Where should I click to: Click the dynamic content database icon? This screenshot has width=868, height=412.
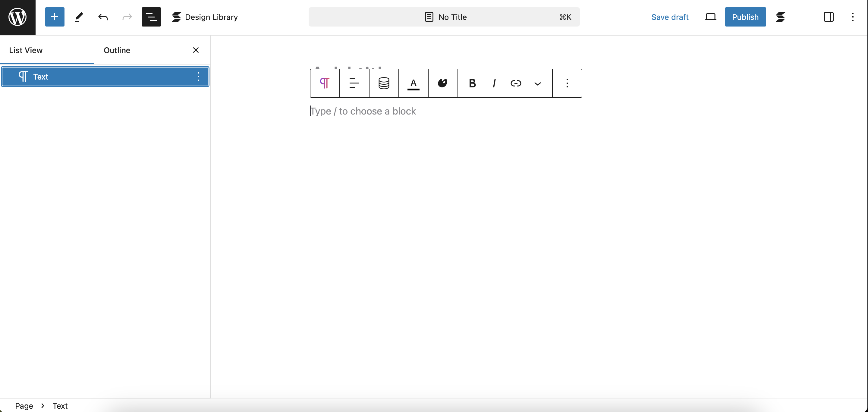383,83
